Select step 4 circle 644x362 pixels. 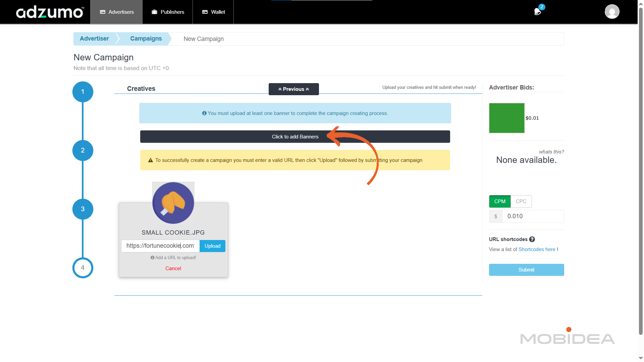click(83, 268)
